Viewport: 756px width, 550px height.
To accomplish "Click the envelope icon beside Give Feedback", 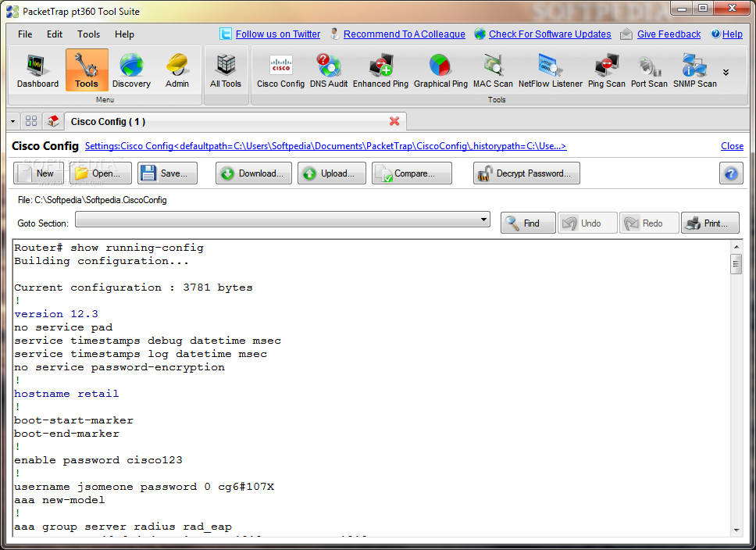I will tap(626, 34).
